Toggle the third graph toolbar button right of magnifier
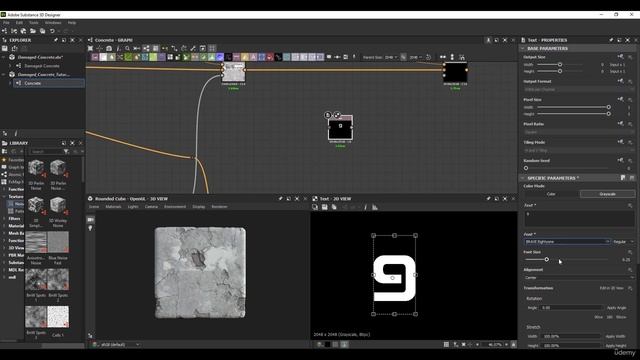Viewport: 640px width, 360px height. [x=156, y=48]
